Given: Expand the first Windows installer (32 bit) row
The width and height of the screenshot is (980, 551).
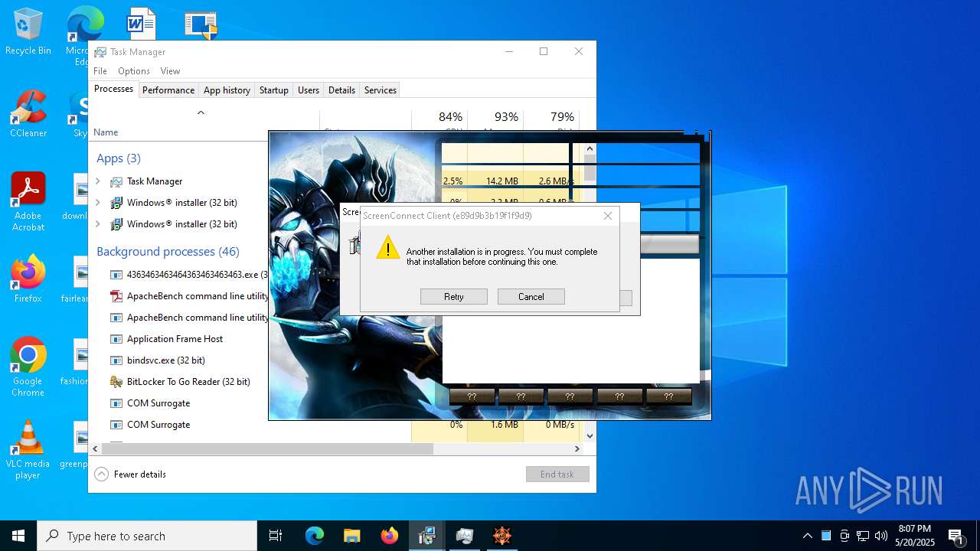Looking at the screenshot, I should click(97, 203).
